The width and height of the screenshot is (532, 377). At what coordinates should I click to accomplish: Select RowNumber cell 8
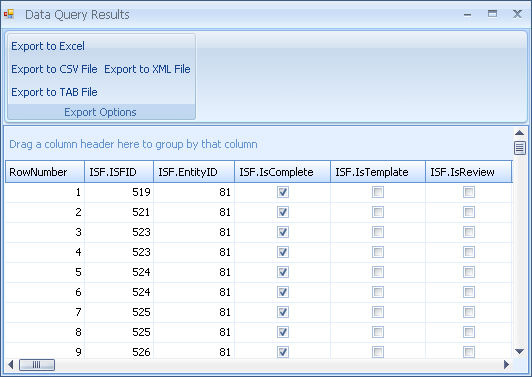[45, 332]
